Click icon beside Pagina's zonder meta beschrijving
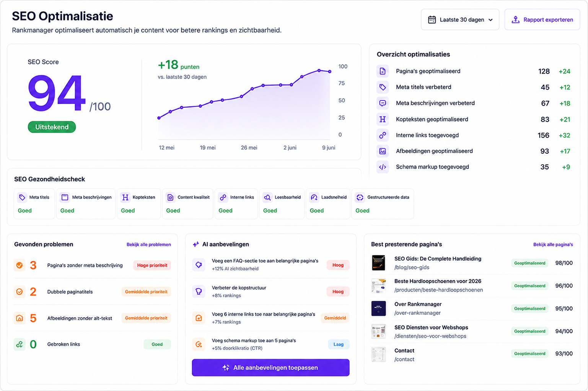 click(x=20, y=265)
